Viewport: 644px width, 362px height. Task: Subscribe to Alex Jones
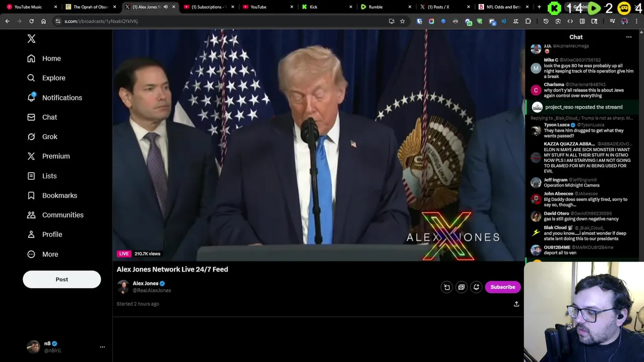point(503,287)
